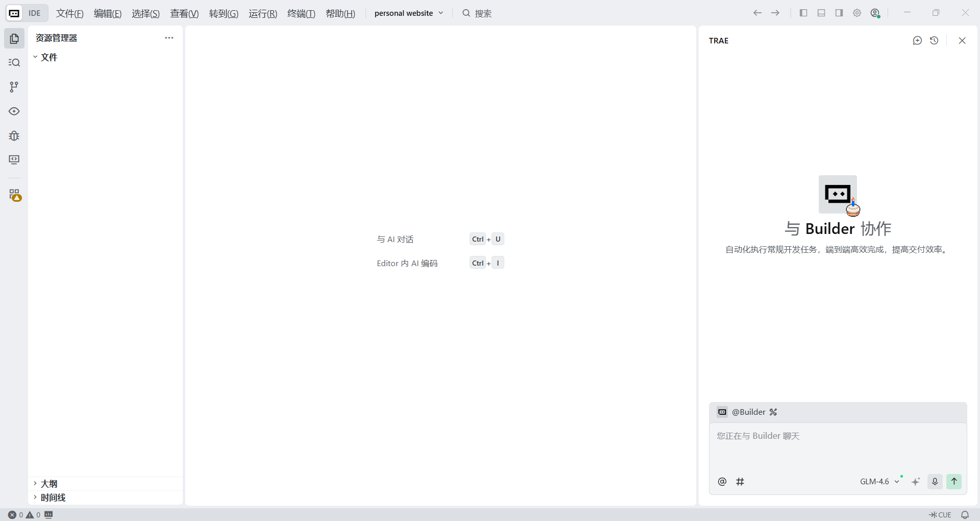
Task: Click the # context reference icon
Action: pyautogui.click(x=740, y=482)
